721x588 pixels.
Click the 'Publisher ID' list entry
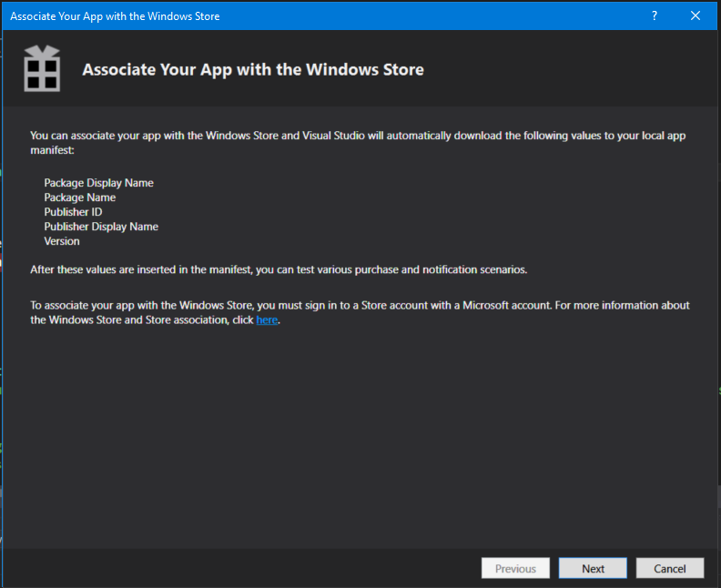[x=73, y=212]
